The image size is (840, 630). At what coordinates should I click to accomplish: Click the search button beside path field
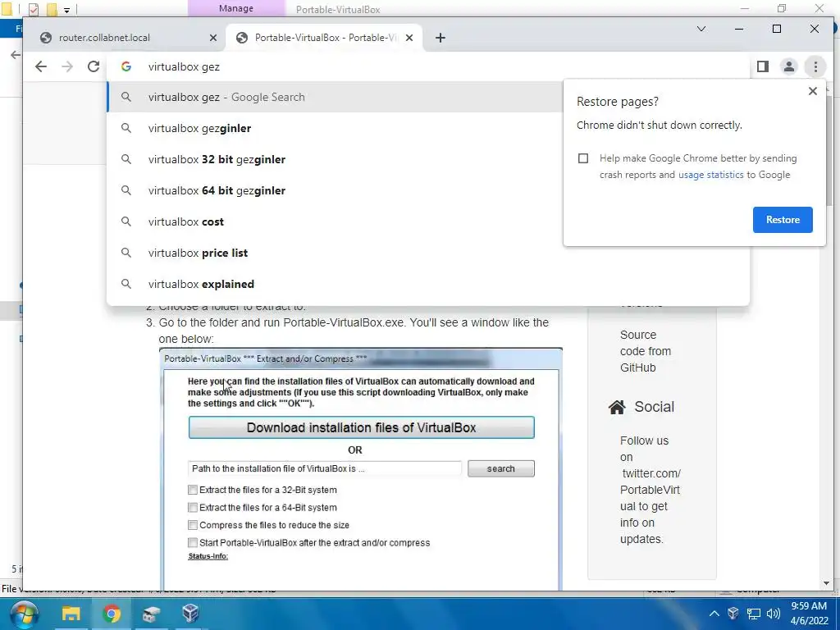tap(500, 468)
